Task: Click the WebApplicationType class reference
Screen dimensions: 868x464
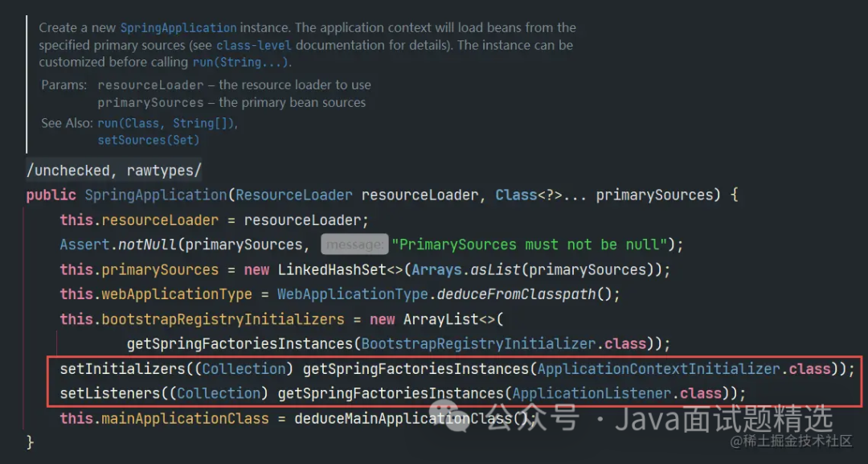Action: 353,294
